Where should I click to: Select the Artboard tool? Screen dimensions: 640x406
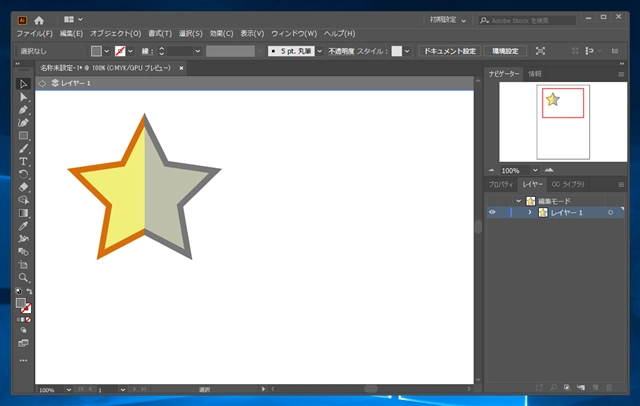tap(23, 264)
